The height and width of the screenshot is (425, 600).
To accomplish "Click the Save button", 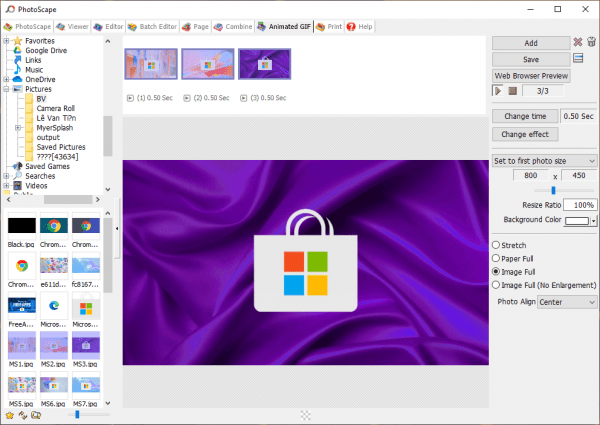I will click(x=531, y=60).
